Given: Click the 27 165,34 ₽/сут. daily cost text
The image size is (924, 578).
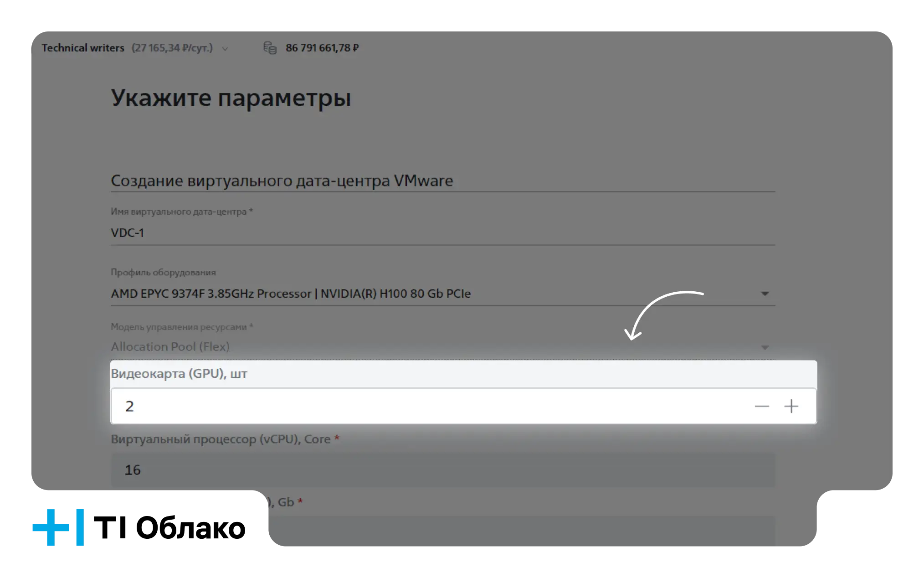Looking at the screenshot, I should coord(172,48).
